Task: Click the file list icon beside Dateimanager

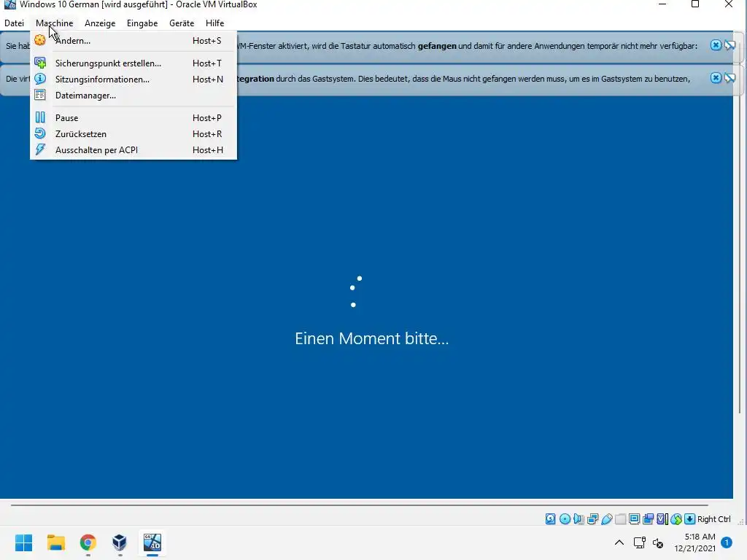Action: (x=40, y=95)
